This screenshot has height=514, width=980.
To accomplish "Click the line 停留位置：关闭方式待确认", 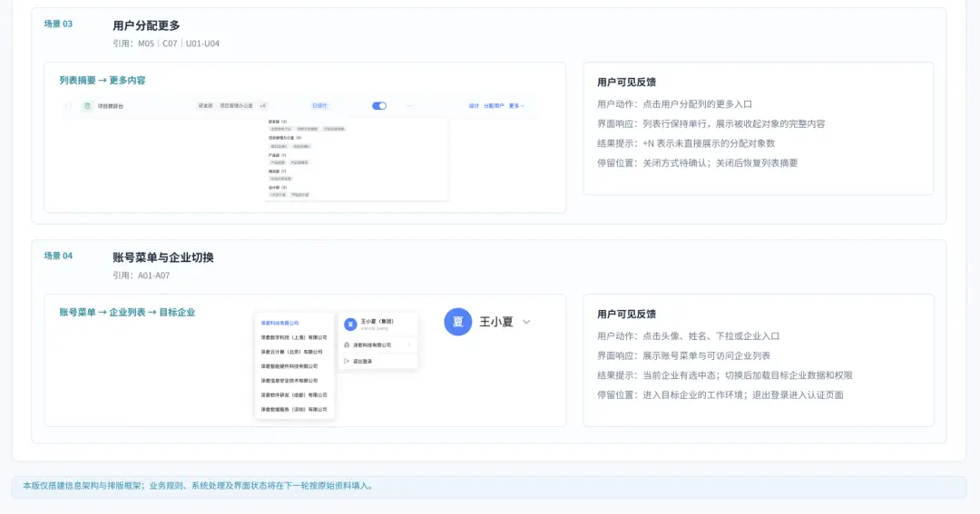I will (x=698, y=163).
